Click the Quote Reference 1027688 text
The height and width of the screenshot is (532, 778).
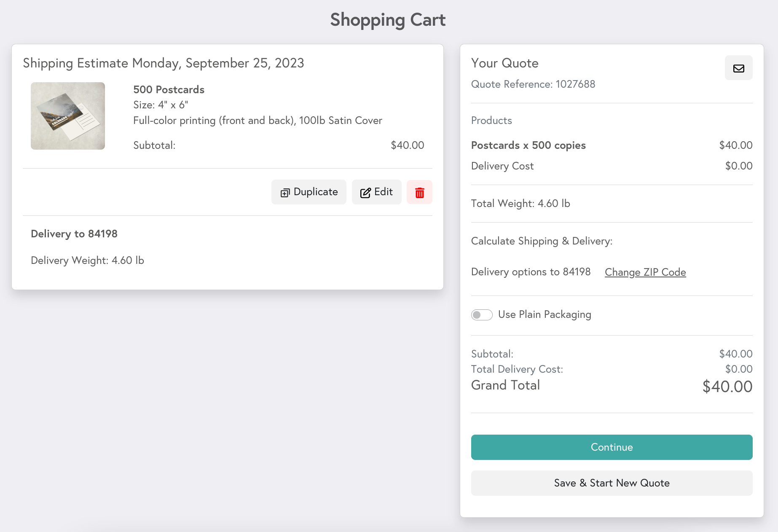tap(533, 84)
